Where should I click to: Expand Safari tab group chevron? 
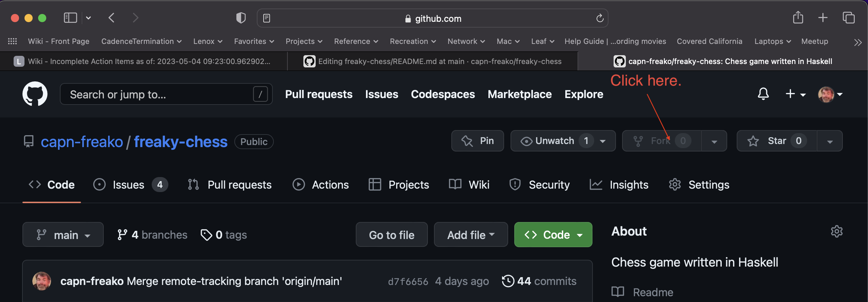(88, 18)
